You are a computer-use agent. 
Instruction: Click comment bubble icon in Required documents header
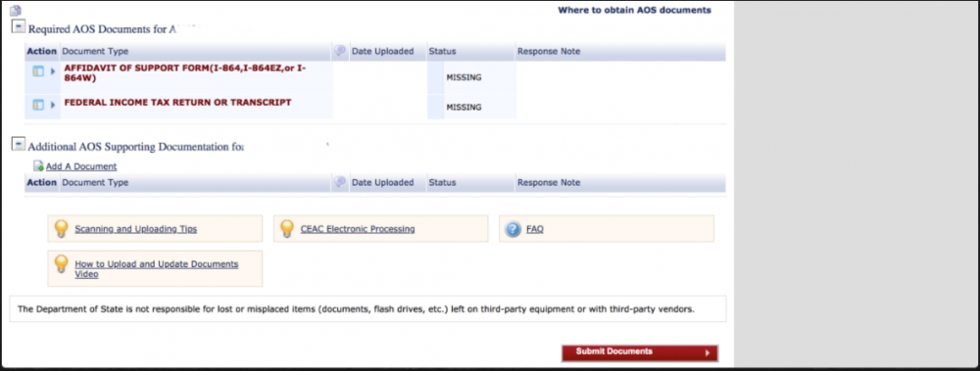pyautogui.click(x=340, y=51)
